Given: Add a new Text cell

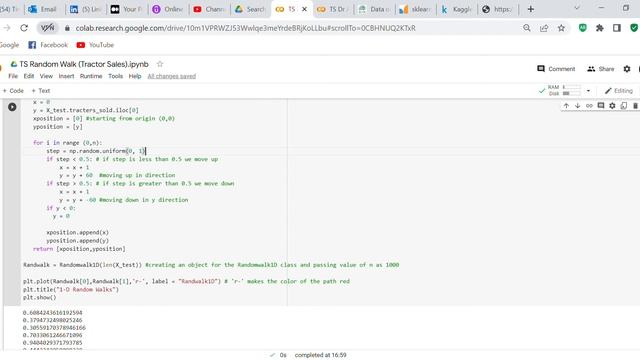Looking at the screenshot, I should pyautogui.click(x=40, y=91).
